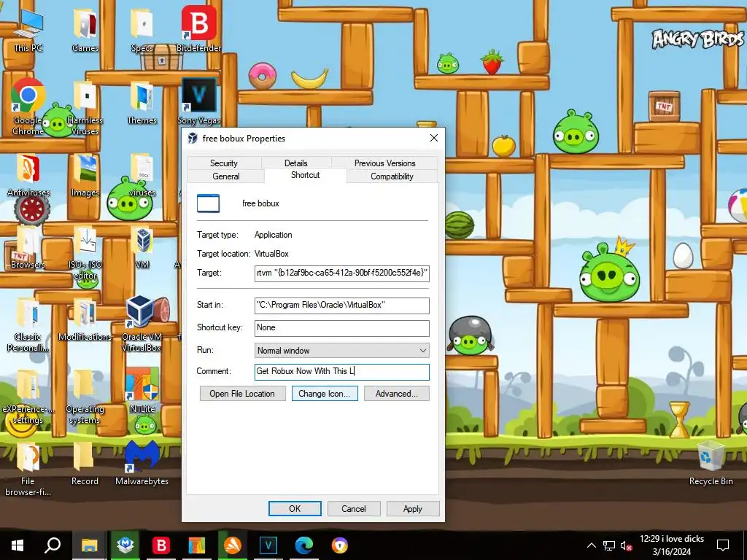The height and width of the screenshot is (560, 747).
Task: Click in the Comment text field
Action: [341, 371]
